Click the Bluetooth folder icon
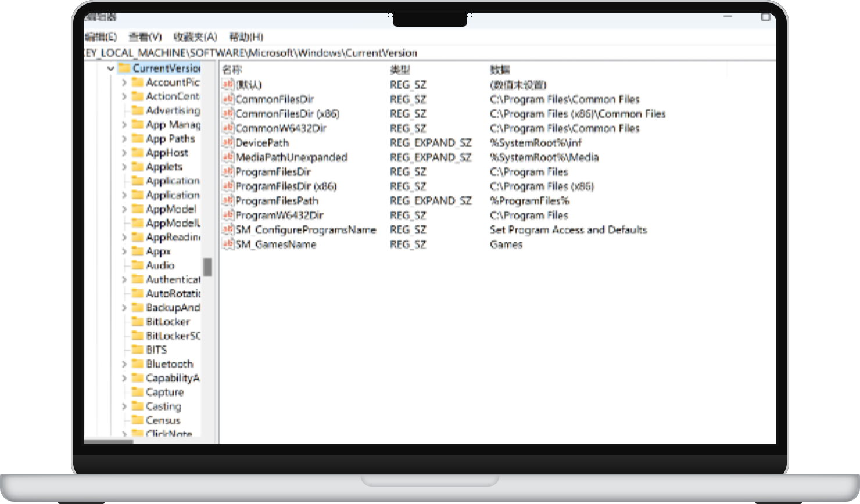The image size is (860, 504). click(138, 363)
